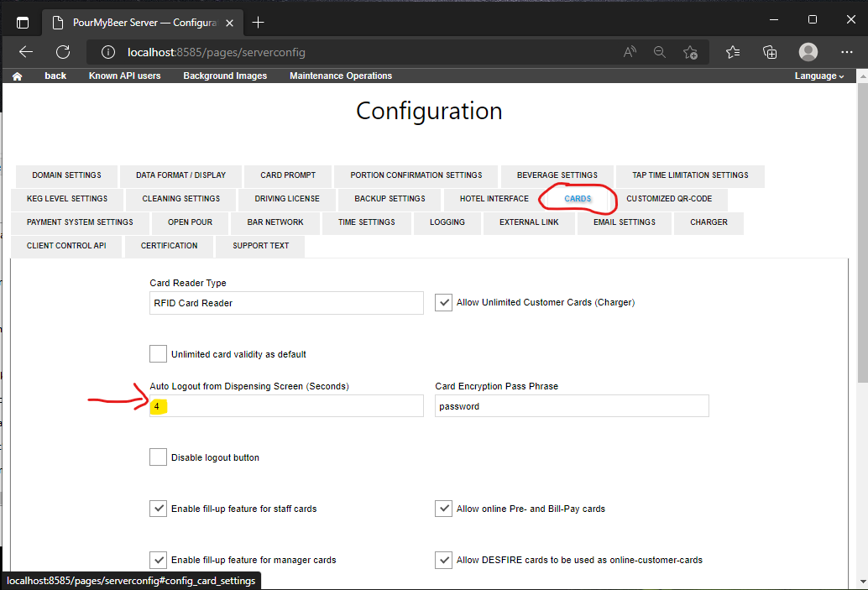Open Maintenance Operations page
The width and height of the screenshot is (868, 590).
[341, 76]
